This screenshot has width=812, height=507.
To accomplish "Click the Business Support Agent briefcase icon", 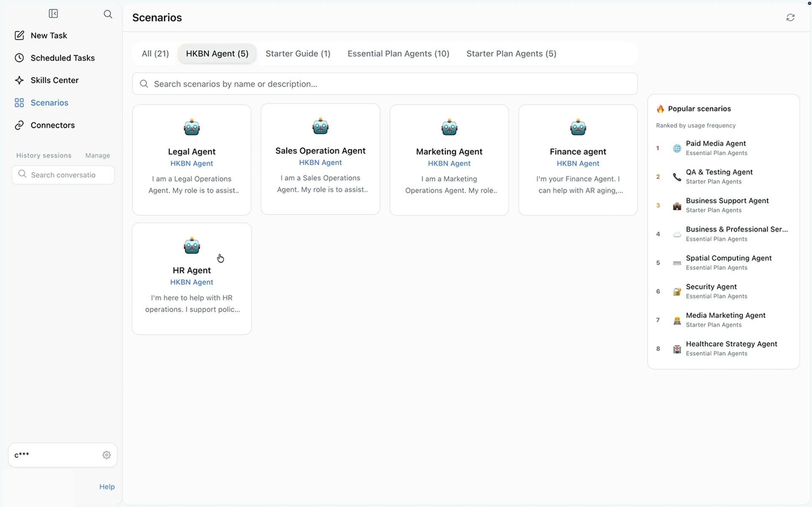I will (x=677, y=206).
